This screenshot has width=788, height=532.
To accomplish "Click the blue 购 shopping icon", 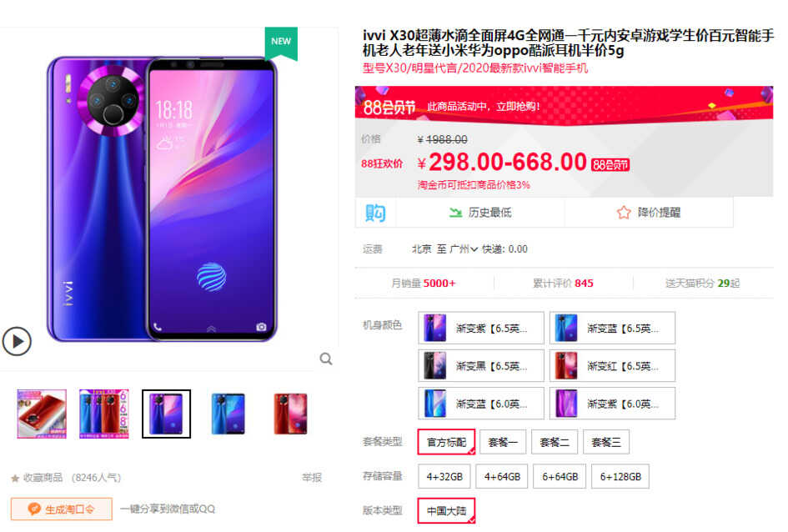I will click(375, 213).
